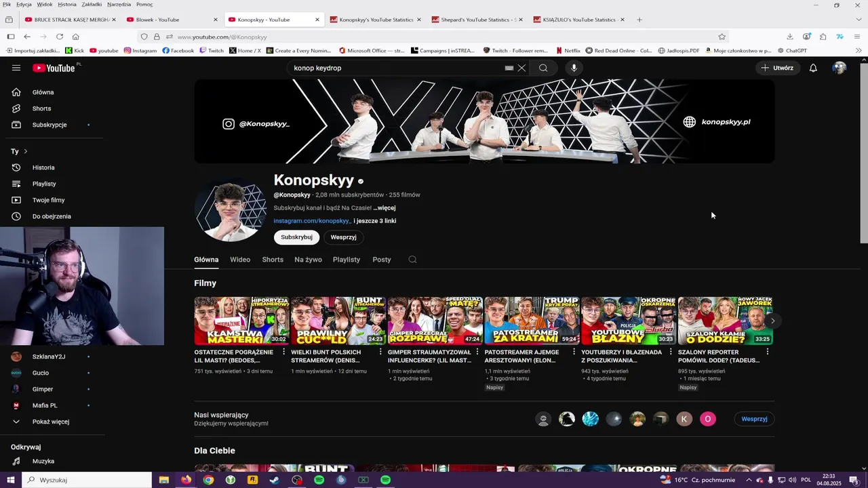Switch to the Na żywo tab
This screenshot has width=868, height=488.
308,260
